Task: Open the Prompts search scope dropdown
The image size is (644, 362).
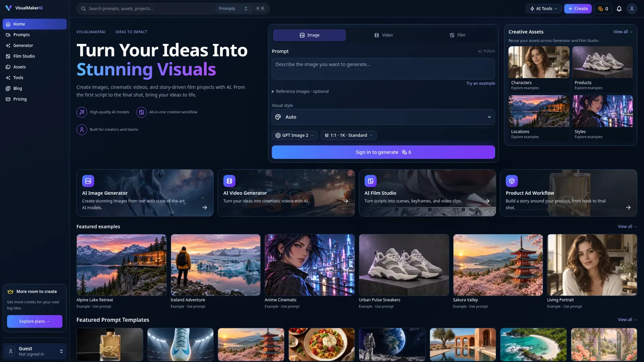Action: (233, 8)
